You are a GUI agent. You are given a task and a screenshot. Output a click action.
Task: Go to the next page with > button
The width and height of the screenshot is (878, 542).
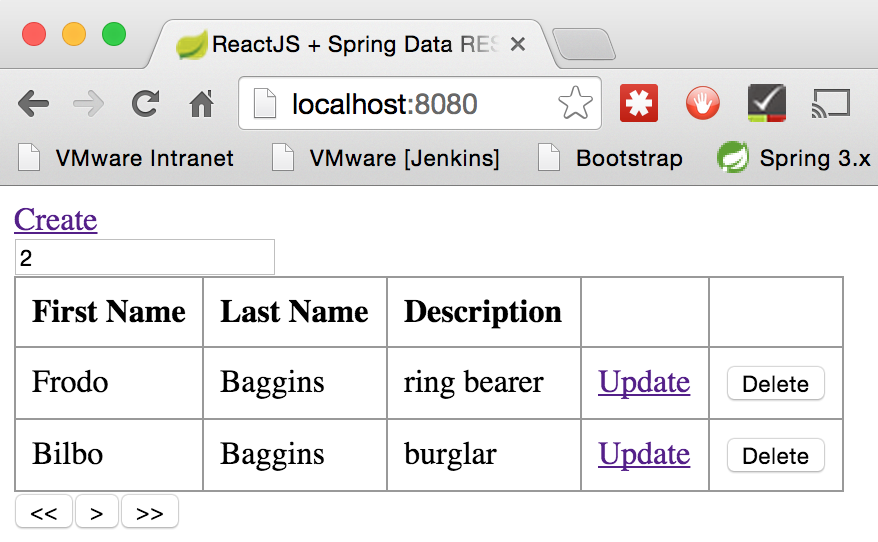click(97, 513)
